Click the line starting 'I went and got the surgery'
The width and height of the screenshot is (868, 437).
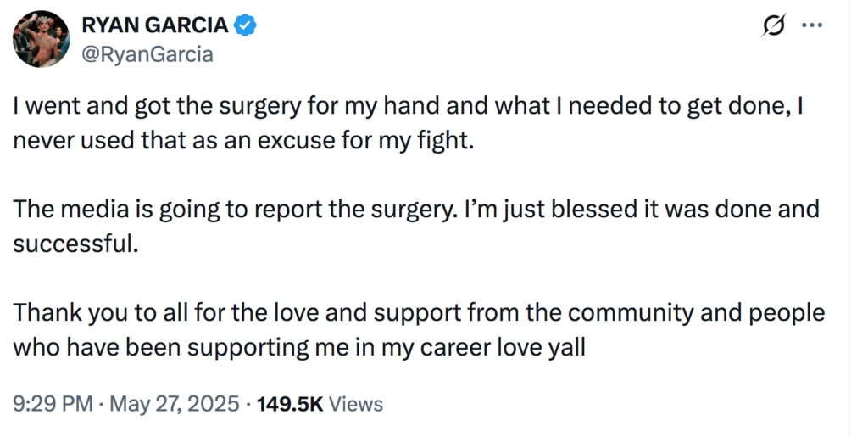[x=408, y=106]
